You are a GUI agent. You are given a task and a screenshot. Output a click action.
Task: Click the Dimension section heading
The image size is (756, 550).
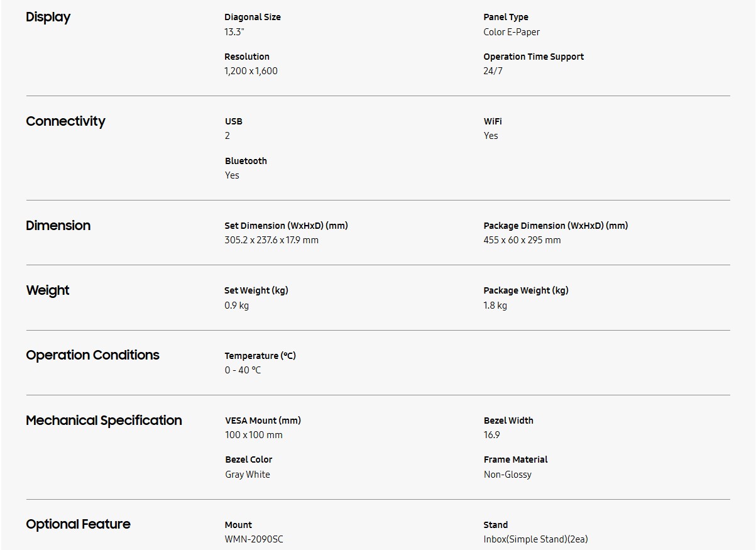tap(58, 226)
